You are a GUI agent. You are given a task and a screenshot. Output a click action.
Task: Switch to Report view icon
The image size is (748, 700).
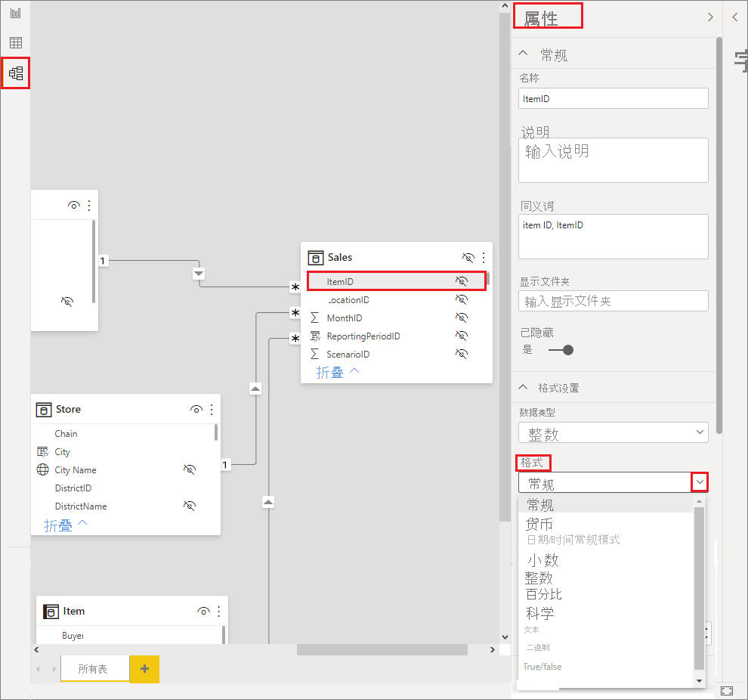(x=16, y=13)
